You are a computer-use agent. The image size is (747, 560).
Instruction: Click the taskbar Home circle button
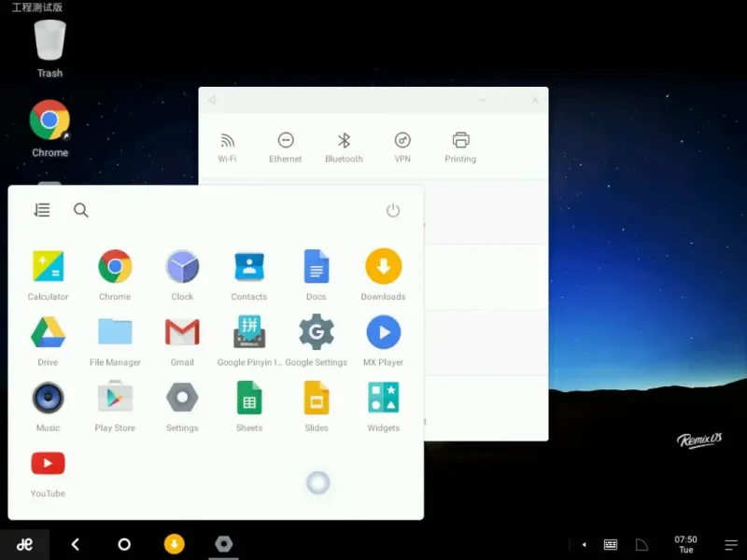point(124,544)
